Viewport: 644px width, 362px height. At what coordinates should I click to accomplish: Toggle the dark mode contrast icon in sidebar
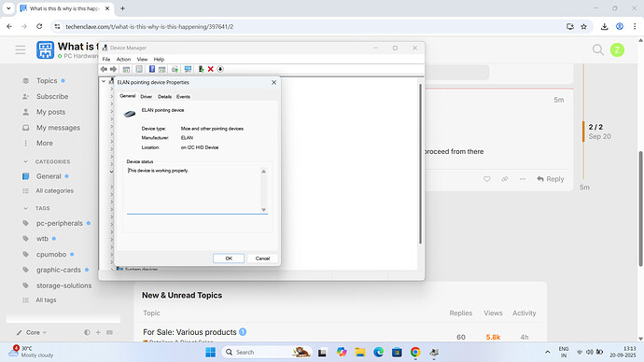click(x=87, y=332)
